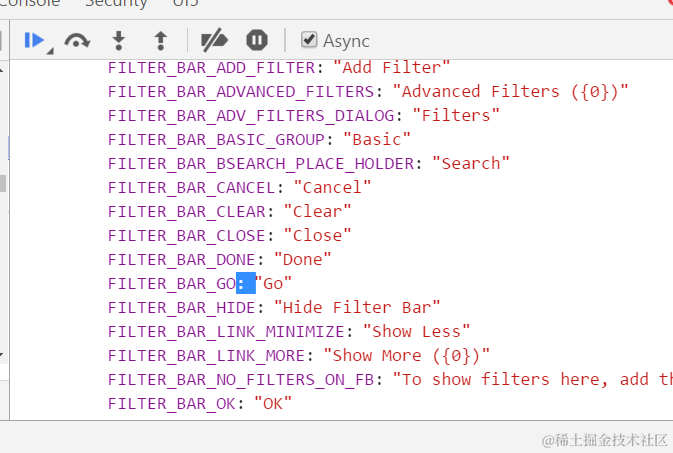Image resolution: width=673 pixels, height=453 pixels.
Task: Step into the next function call
Action: 119,41
